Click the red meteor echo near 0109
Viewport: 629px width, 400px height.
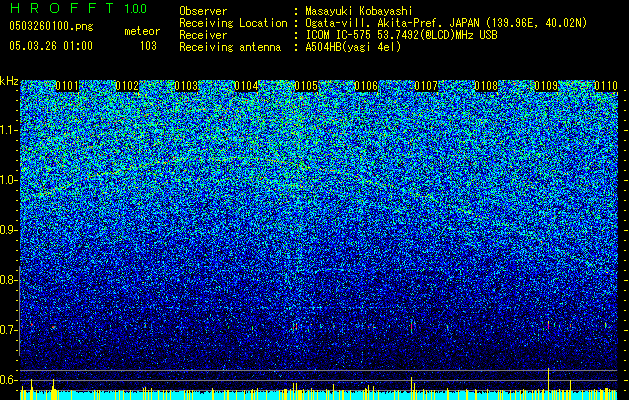pyautogui.click(x=548, y=325)
